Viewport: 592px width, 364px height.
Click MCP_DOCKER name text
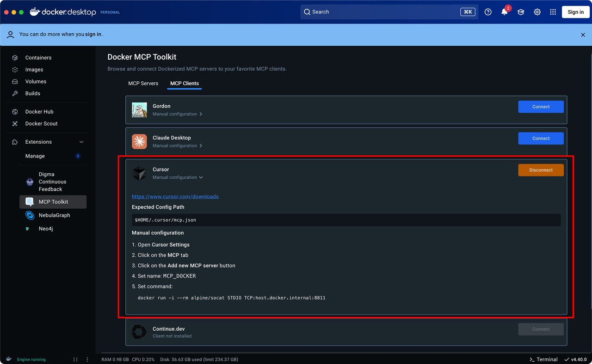[x=179, y=276]
